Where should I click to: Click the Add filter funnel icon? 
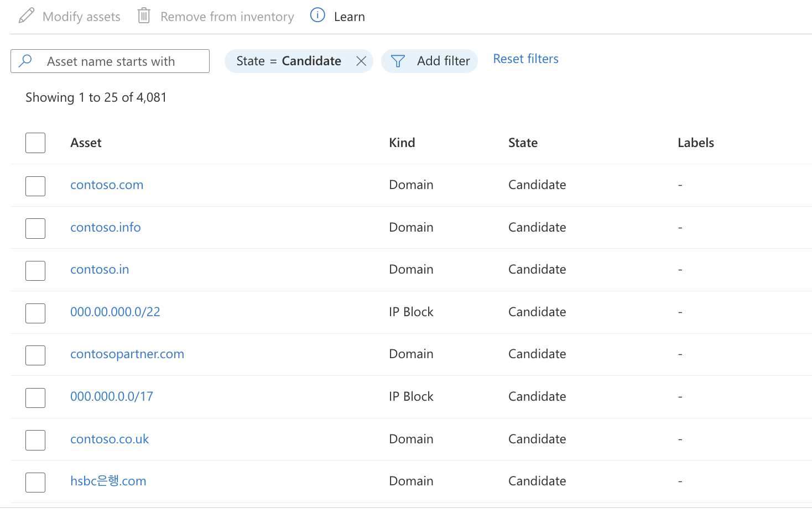tap(398, 61)
